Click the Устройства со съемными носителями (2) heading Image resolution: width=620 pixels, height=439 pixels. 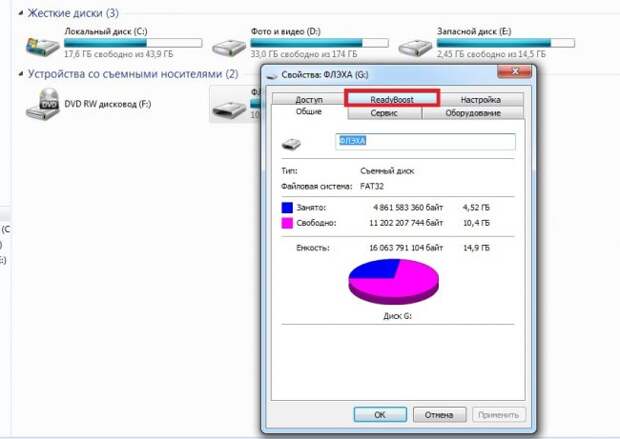[x=133, y=74]
